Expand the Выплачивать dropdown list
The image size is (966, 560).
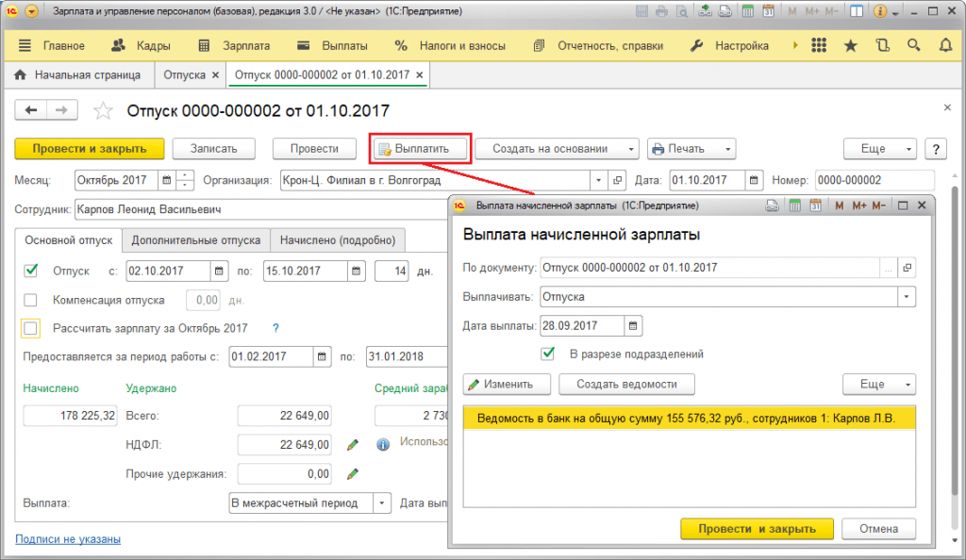pos(907,297)
